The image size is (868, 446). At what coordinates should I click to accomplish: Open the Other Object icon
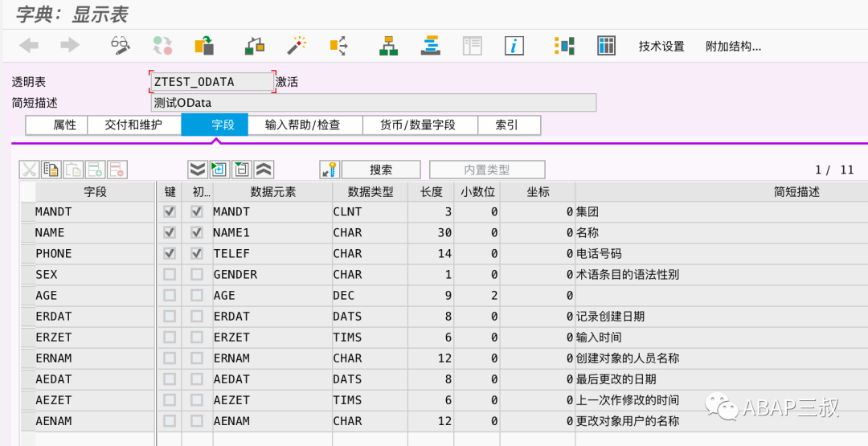(x=204, y=45)
